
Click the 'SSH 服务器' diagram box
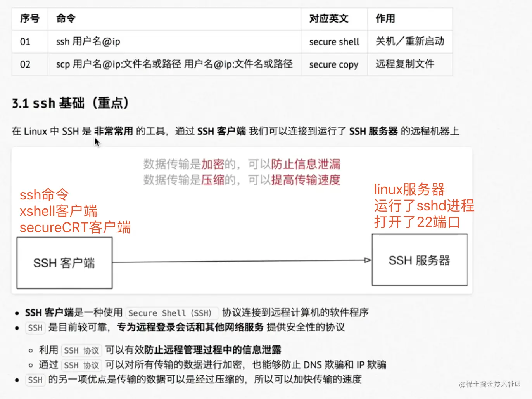click(420, 260)
